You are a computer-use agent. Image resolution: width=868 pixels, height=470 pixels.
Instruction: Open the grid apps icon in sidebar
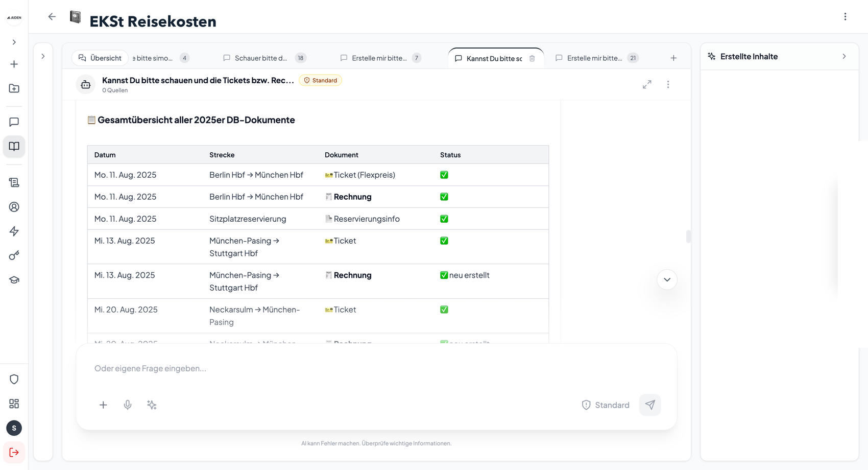coord(14,404)
